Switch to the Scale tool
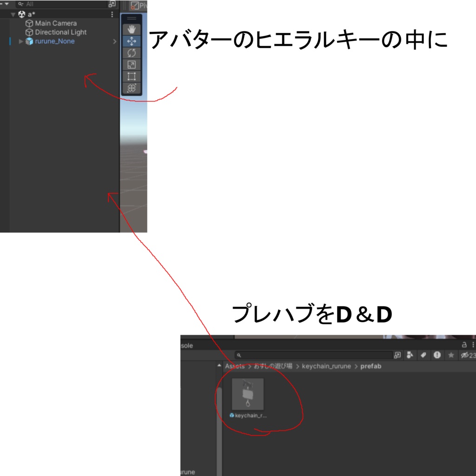The image size is (476, 476). [x=131, y=64]
